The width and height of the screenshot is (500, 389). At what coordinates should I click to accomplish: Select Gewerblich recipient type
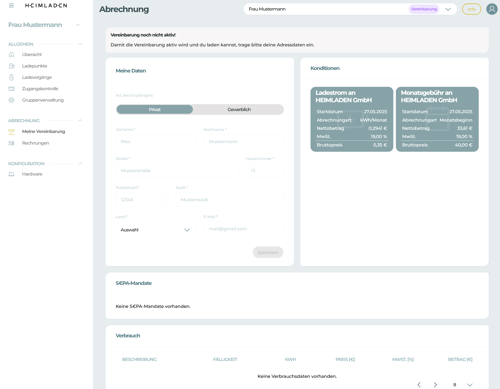click(239, 109)
